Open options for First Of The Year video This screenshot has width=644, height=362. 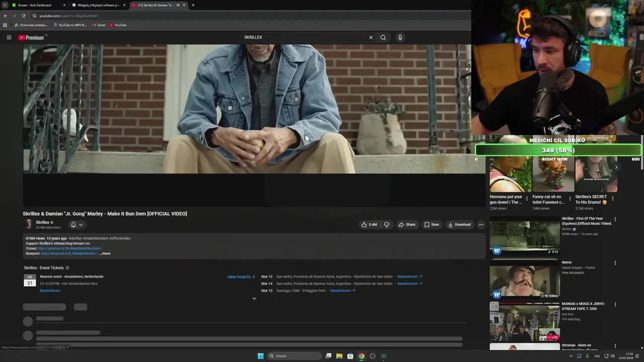point(615,219)
